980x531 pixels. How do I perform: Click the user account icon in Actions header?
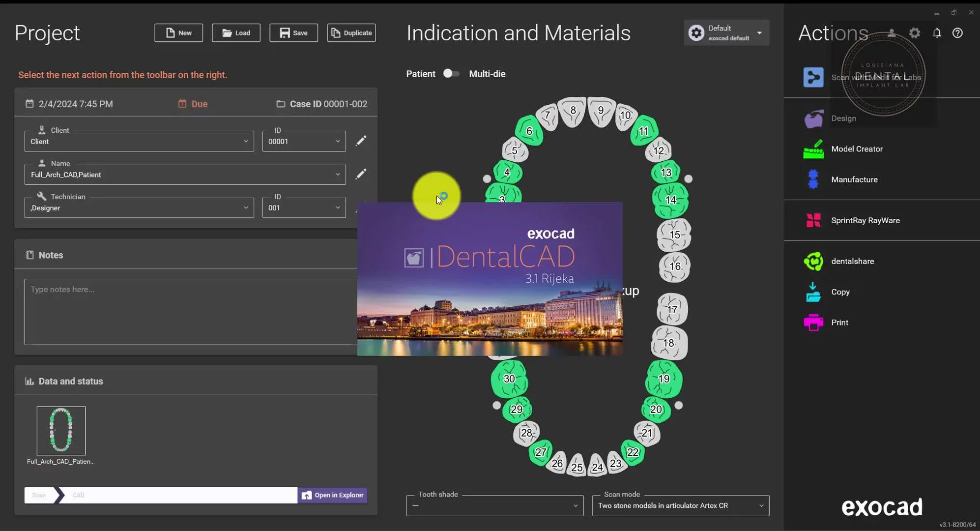[892, 33]
